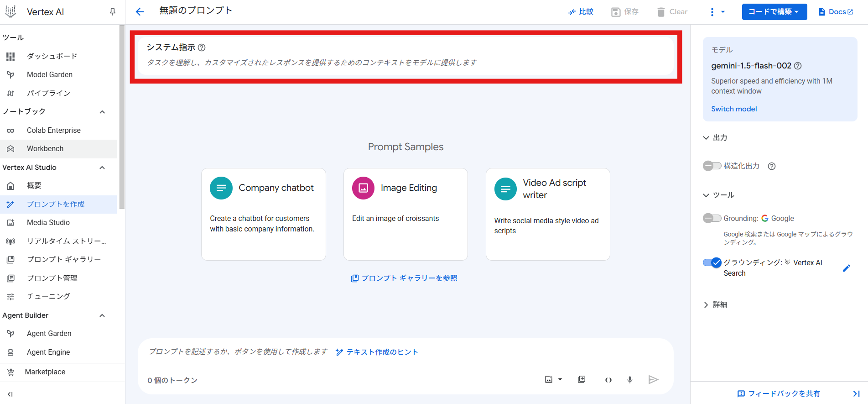Click the Agent Engine icon
Viewport: 868px width, 404px height.
[x=10, y=352]
